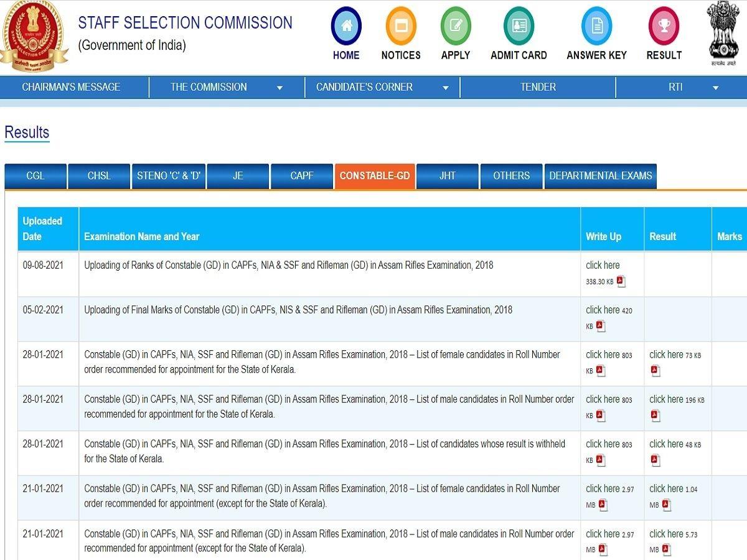Screen dimensions: 747x560
Task: Open the Tender menu item
Action: (538, 87)
